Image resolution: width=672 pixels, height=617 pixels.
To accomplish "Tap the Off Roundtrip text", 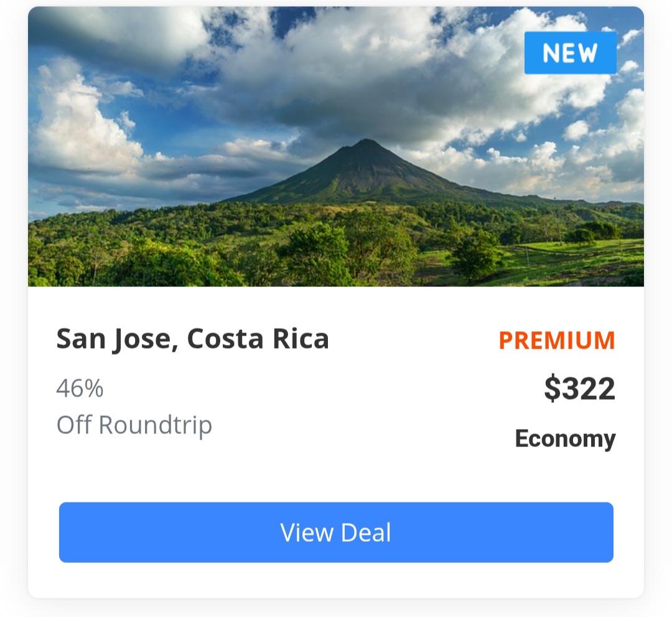I will 134,425.
